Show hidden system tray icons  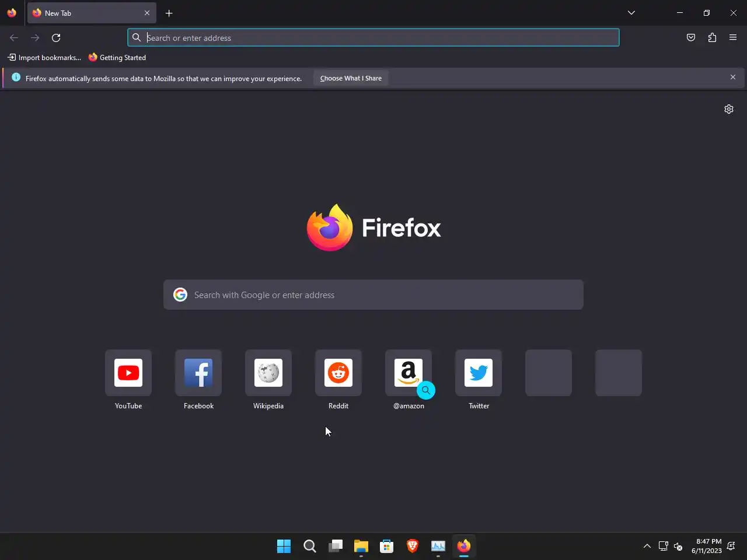pyautogui.click(x=647, y=546)
